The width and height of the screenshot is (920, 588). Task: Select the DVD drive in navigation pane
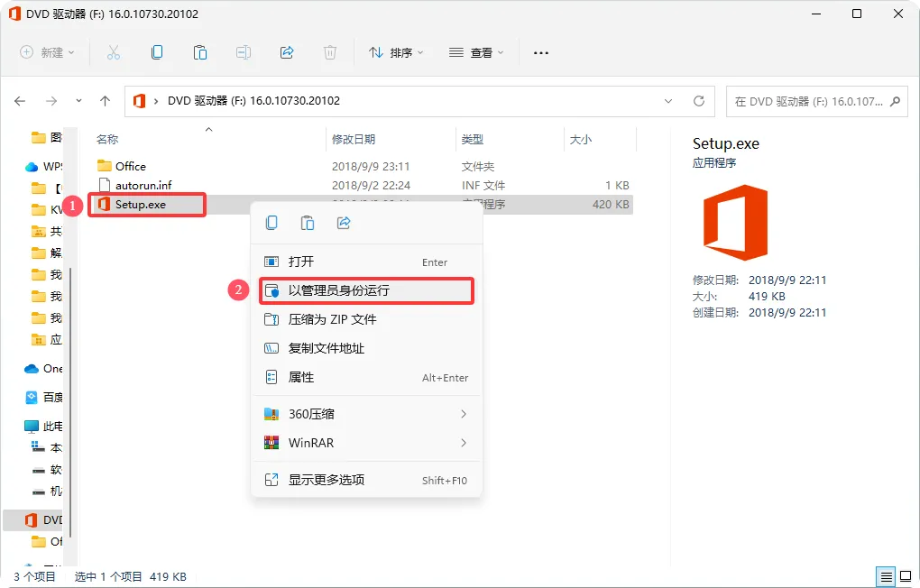click(42, 520)
